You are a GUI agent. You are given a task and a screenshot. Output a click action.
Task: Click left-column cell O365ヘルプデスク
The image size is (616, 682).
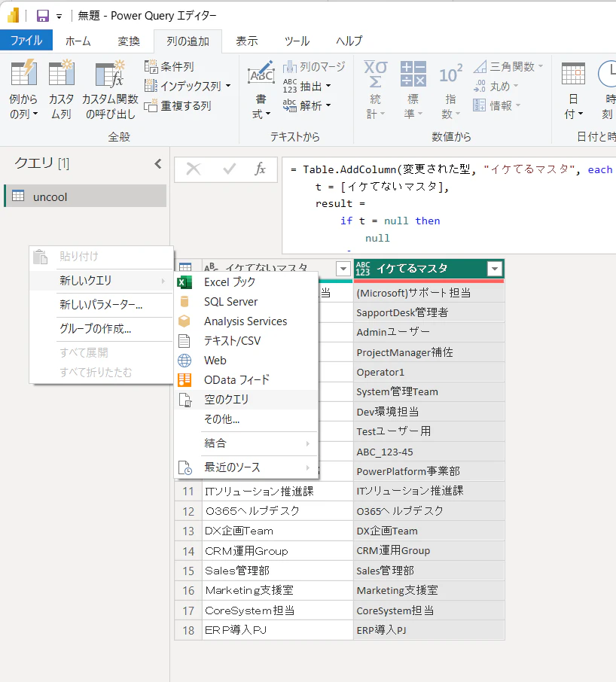click(x=278, y=511)
